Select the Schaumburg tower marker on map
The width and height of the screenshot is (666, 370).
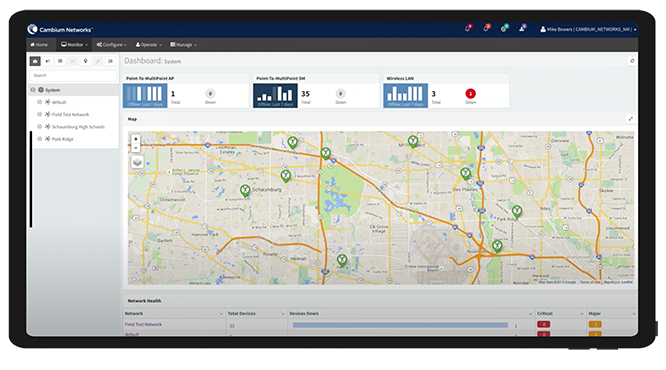[245, 190]
